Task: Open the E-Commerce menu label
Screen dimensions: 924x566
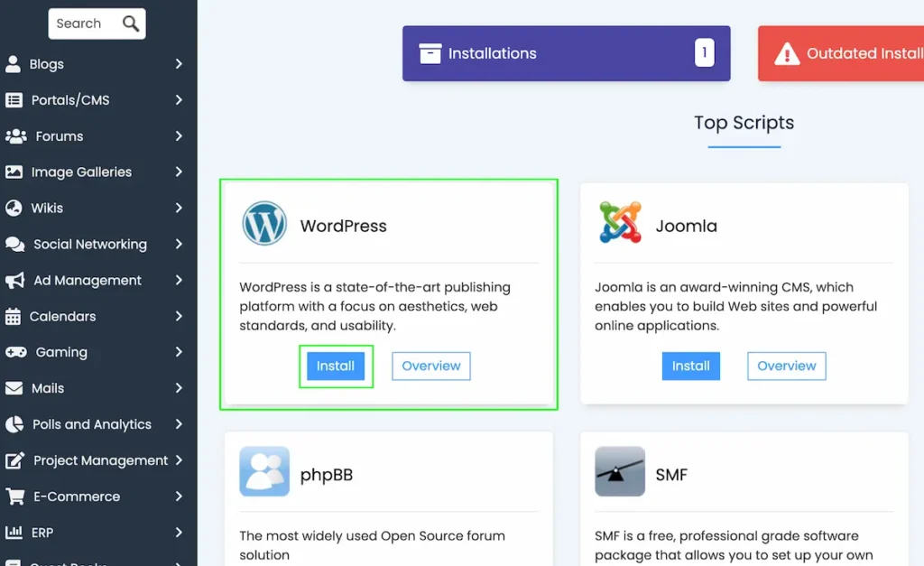Action: [x=77, y=496]
